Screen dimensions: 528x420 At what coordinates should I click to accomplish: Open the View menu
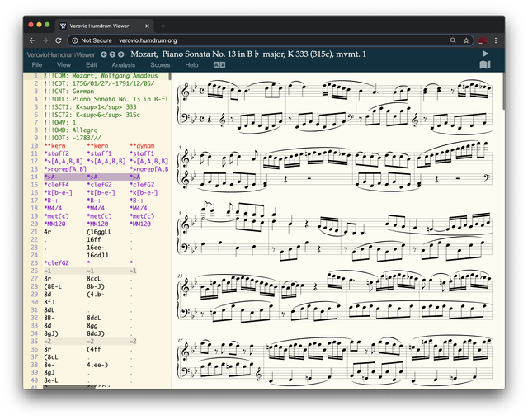click(x=64, y=64)
